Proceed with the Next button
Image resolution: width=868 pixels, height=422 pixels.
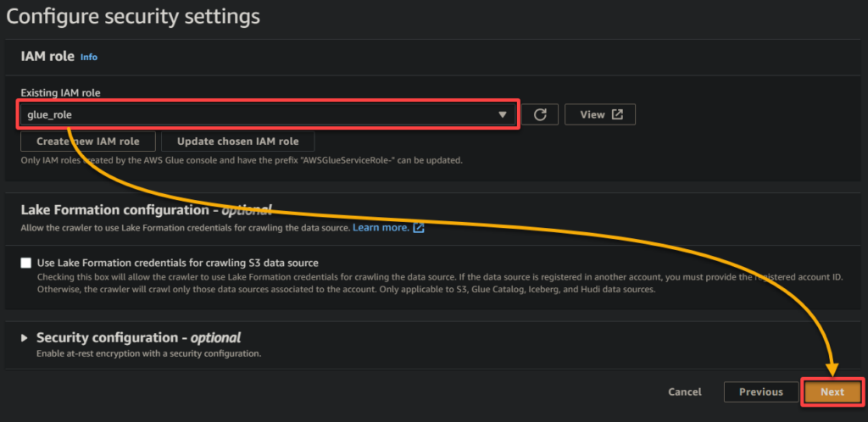832,391
